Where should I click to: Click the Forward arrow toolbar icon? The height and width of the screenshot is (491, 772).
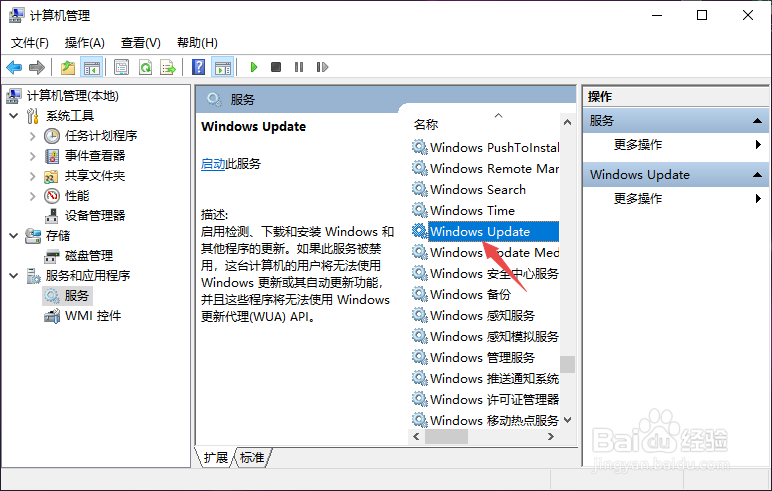tap(37, 67)
